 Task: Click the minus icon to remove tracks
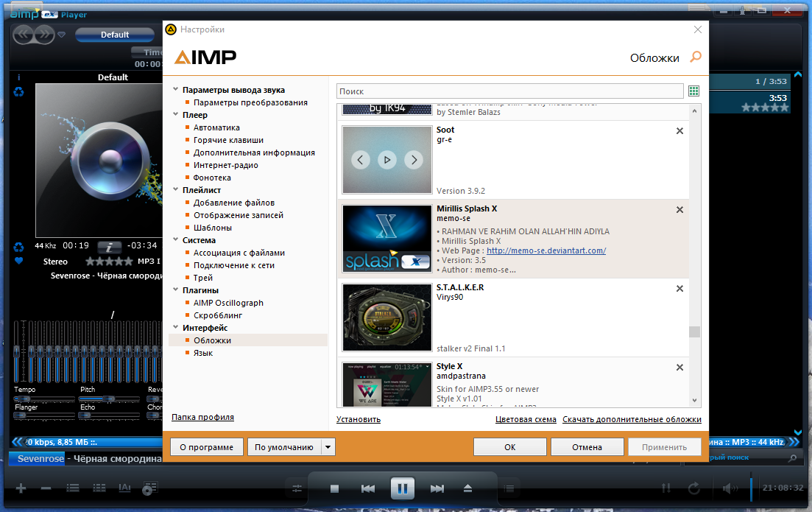[x=46, y=488]
